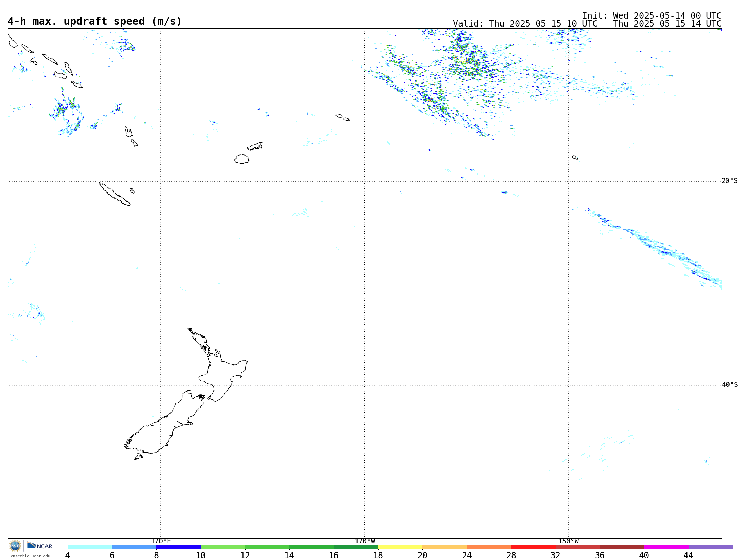Click Stewart Island south of New Zealand
Screen dimensions: 744x560
point(138,457)
